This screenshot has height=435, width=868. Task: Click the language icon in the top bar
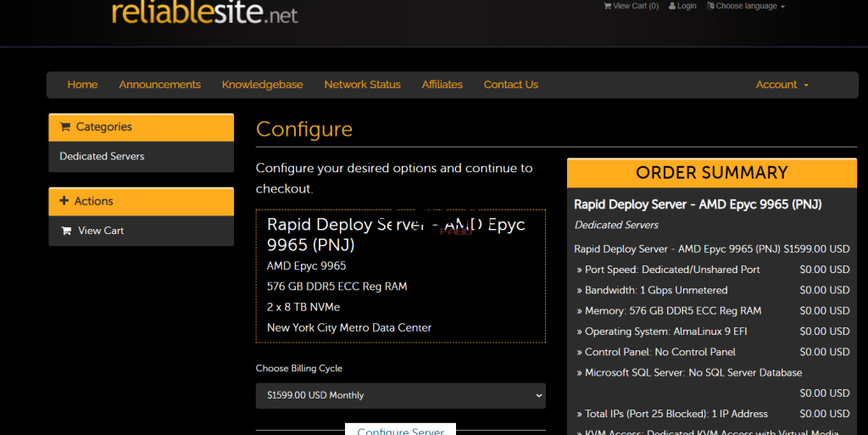[710, 6]
